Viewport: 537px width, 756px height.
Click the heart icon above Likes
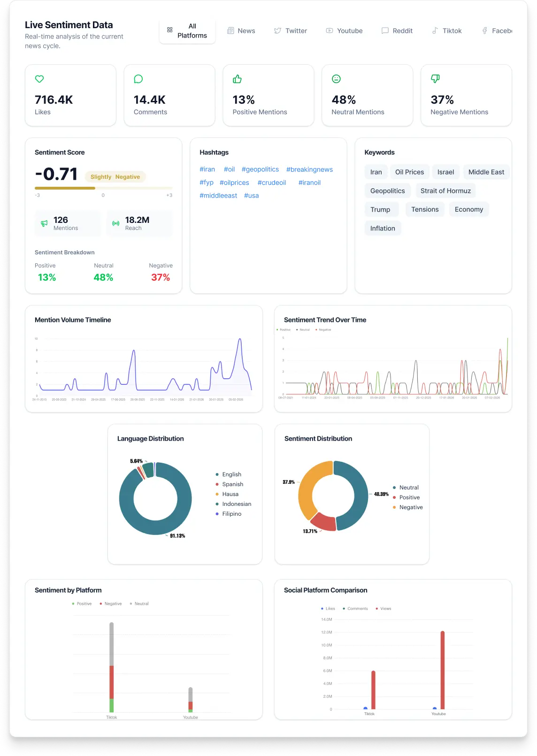39,79
